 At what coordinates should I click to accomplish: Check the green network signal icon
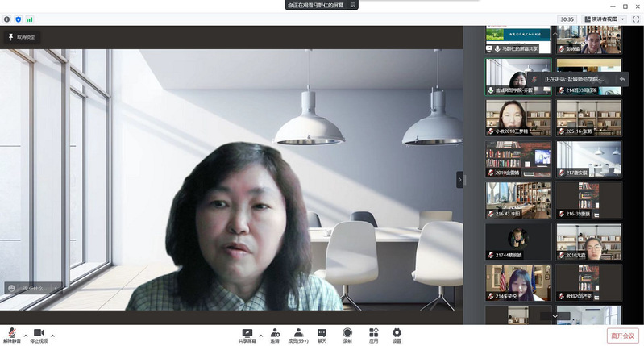pyautogui.click(x=30, y=19)
